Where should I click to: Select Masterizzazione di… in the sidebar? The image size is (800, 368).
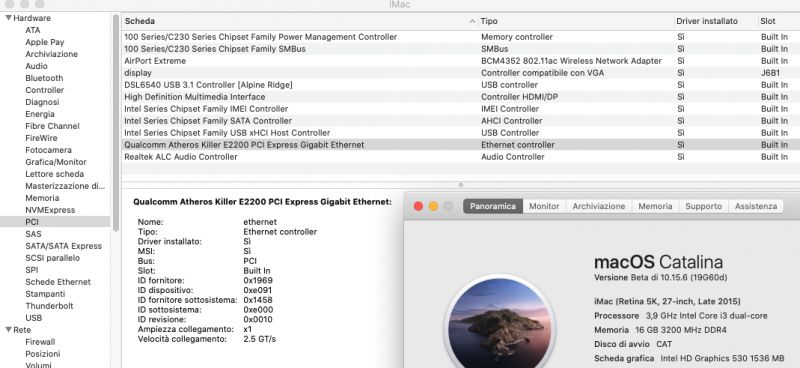(65, 186)
